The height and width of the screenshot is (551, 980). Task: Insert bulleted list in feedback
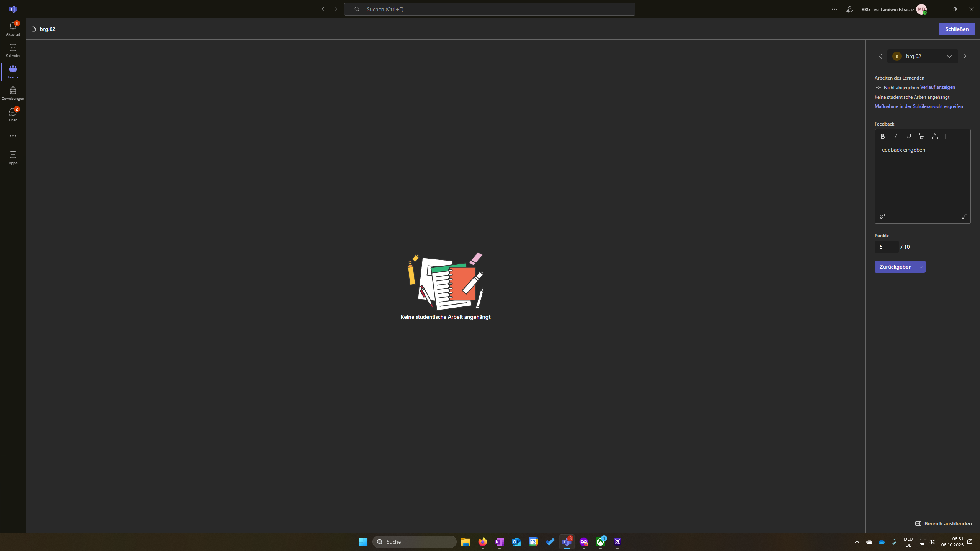[x=948, y=136]
